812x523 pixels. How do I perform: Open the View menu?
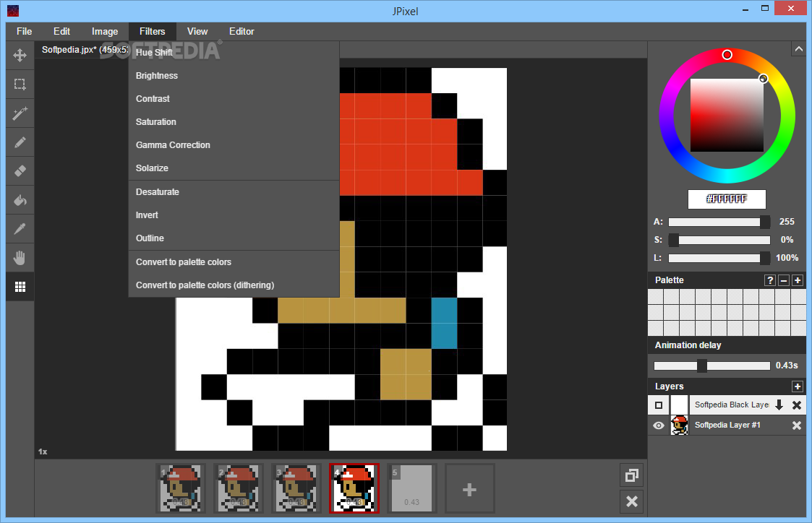pos(197,32)
